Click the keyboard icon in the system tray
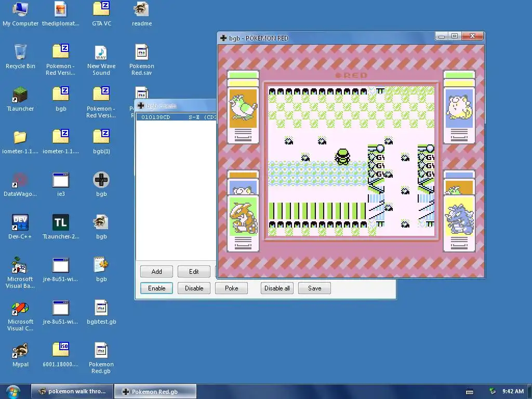Screen dimensions: 532x399 coord(470,392)
